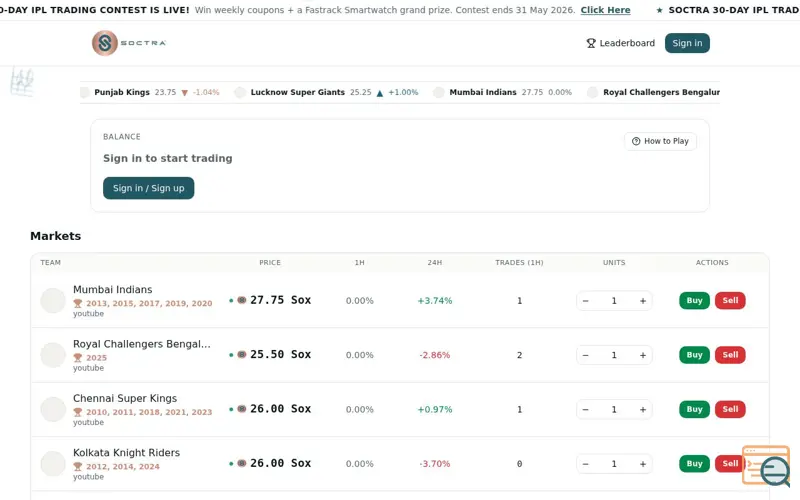The height and width of the screenshot is (500, 800).
Task: Click Mumbai Indians team logo
Action: pyautogui.click(x=53, y=301)
